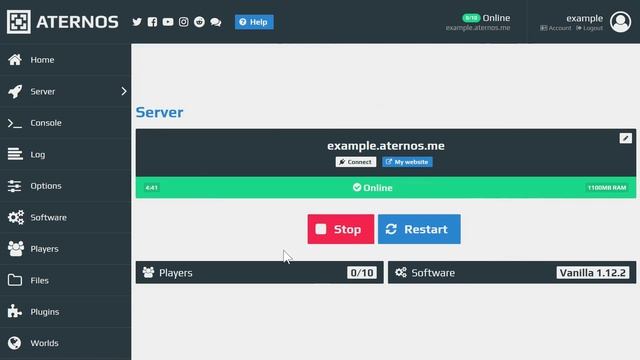Open the Players 0/10 panel

click(260, 273)
